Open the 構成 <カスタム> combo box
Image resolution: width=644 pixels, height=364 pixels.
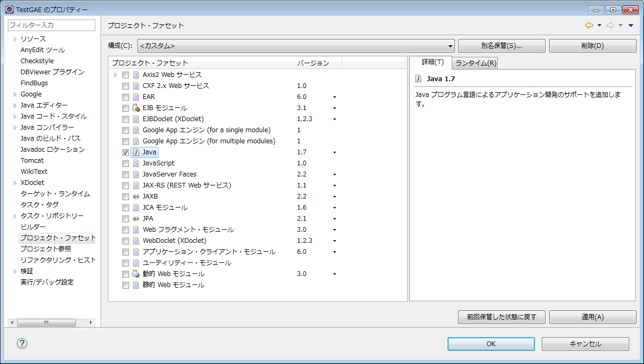296,46
